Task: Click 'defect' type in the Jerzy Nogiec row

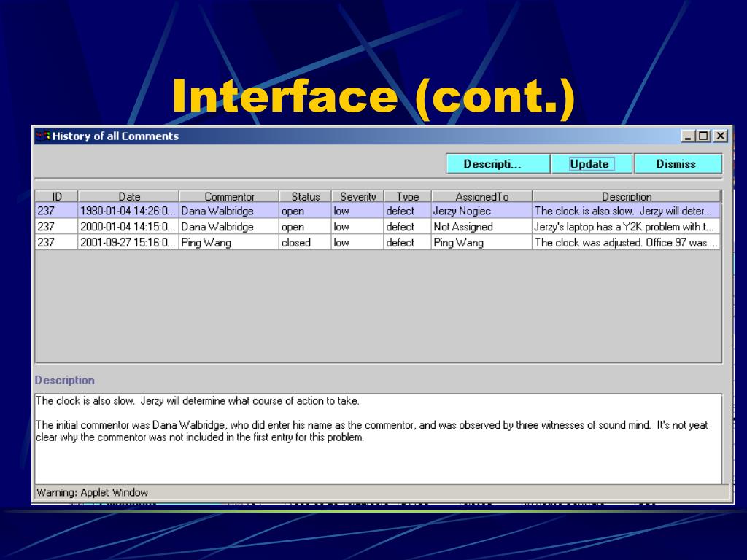Action: coord(407,211)
